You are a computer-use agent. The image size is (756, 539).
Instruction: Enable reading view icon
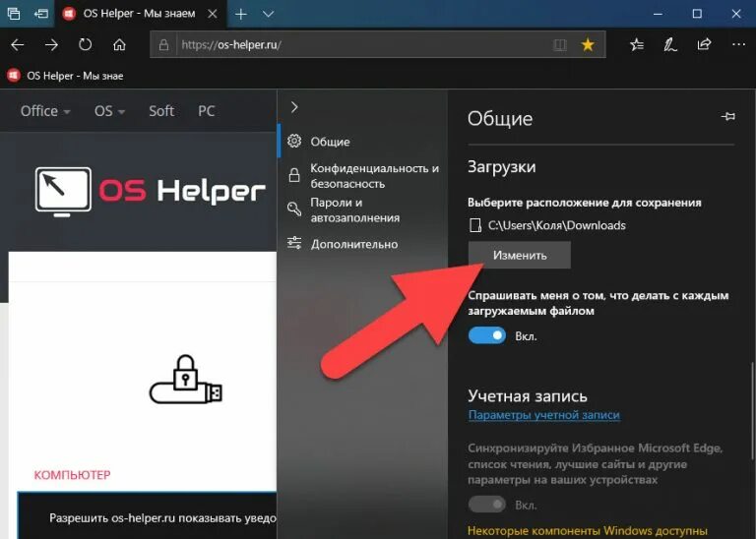pos(559,45)
